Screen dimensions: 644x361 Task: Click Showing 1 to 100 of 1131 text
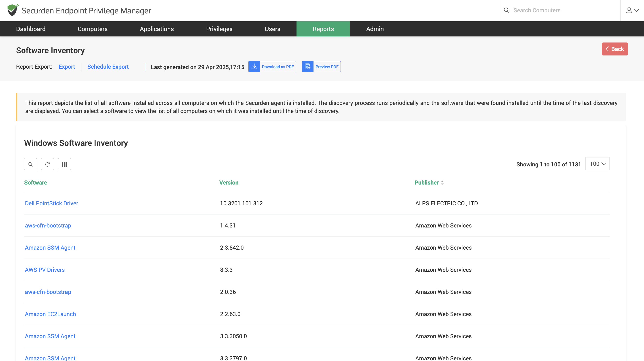click(x=549, y=164)
